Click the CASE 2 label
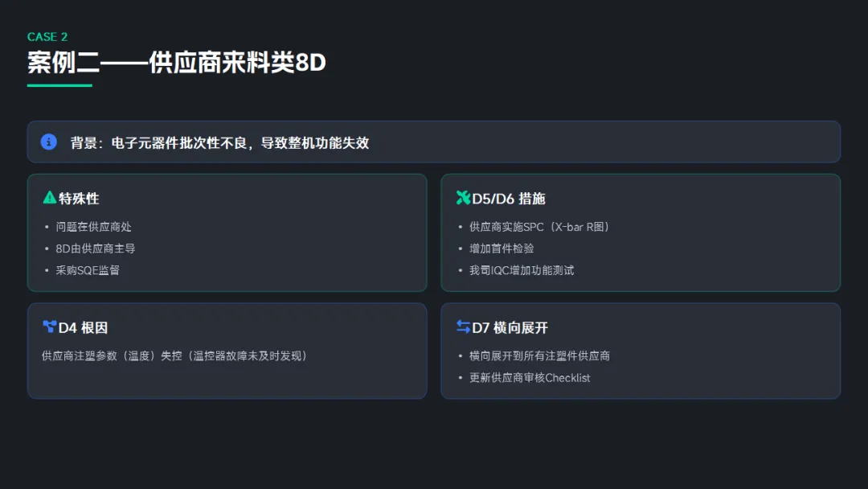The image size is (868, 489). tap(47, 37)
